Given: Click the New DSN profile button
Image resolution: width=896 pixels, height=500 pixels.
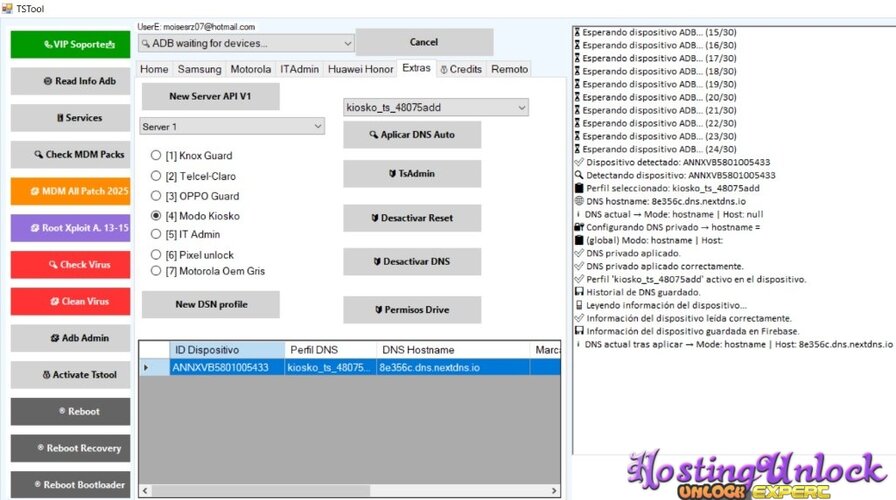Looking at the screenshot, I should coord(210,305).
